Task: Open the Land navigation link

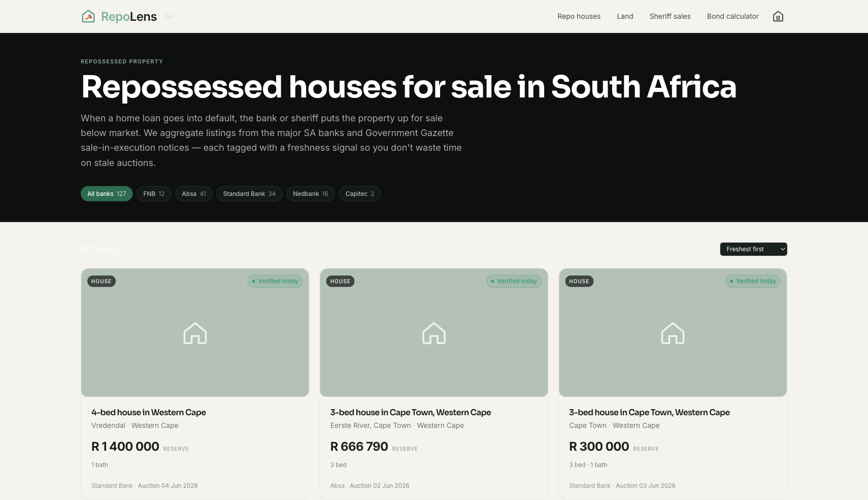Action: [625, 16]
